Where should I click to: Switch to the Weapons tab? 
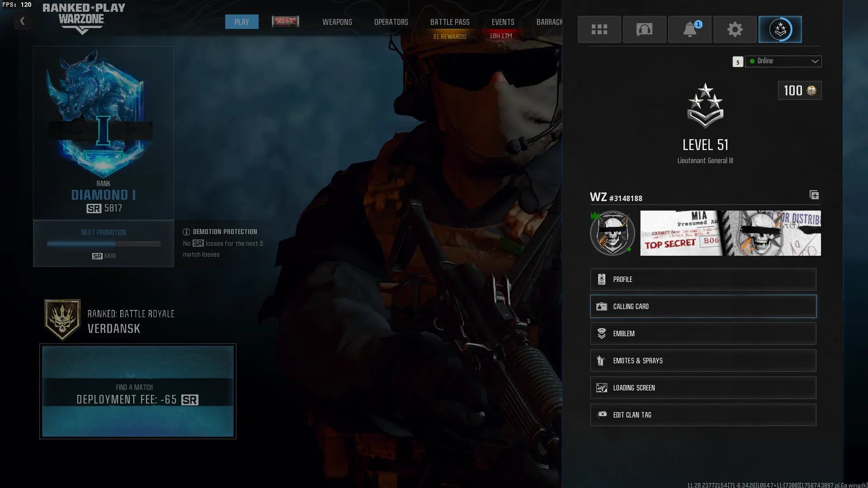(337, 22)
